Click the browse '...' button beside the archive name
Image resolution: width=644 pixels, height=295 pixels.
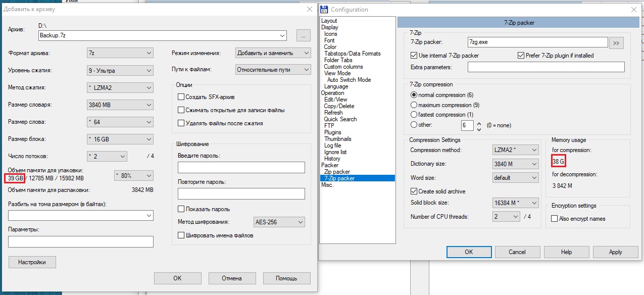coord(303,35)
